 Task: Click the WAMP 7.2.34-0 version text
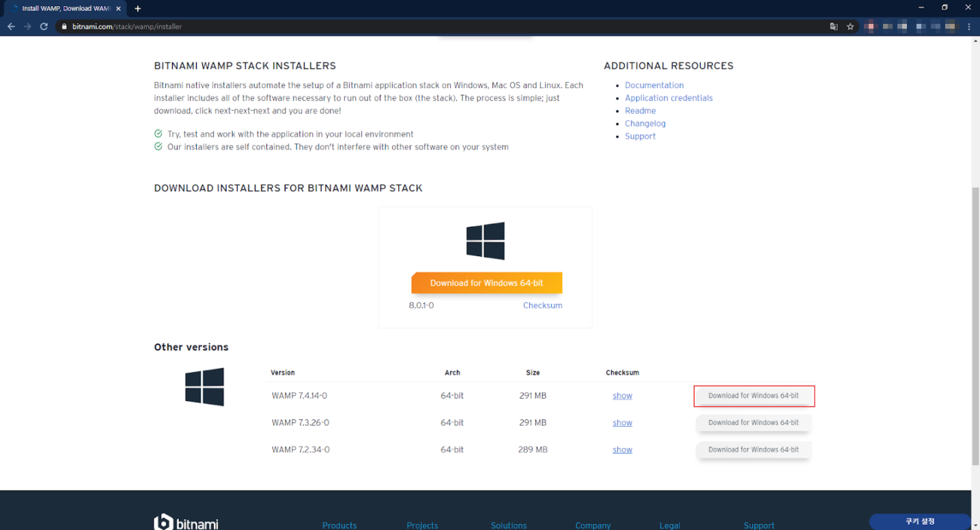300,450
